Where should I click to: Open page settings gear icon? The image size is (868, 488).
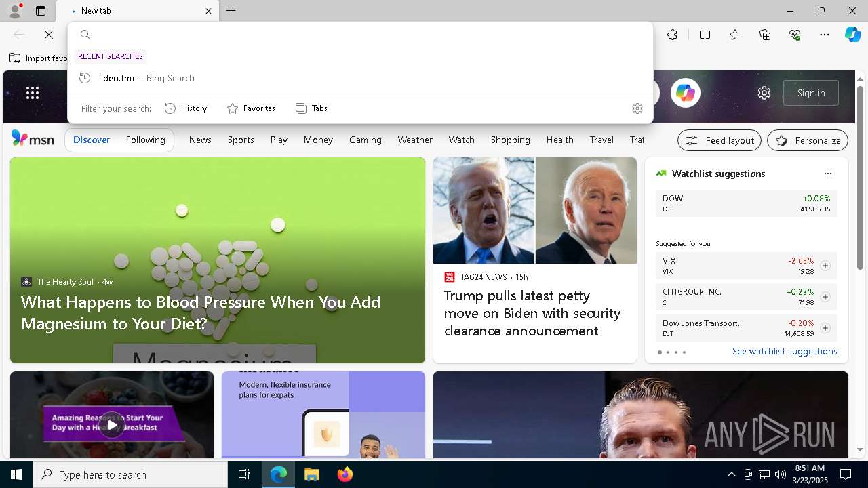point(764,93)
